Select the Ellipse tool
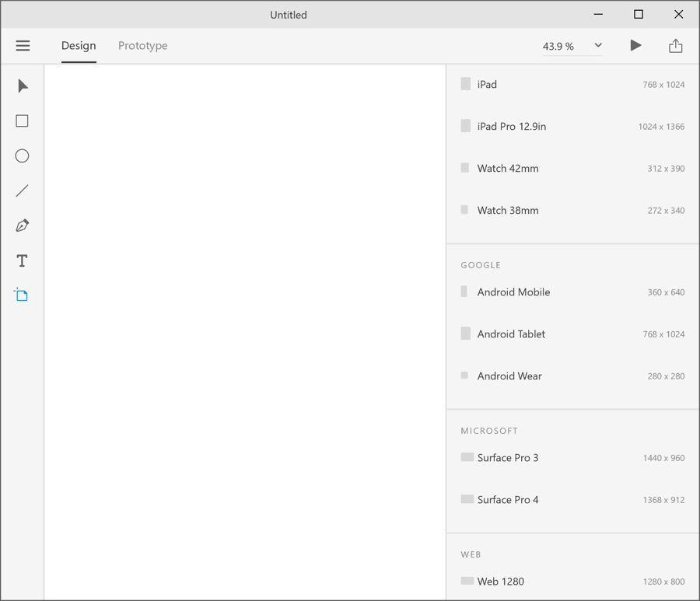Viewport: 700px width, 601px height. coord(22,155)
